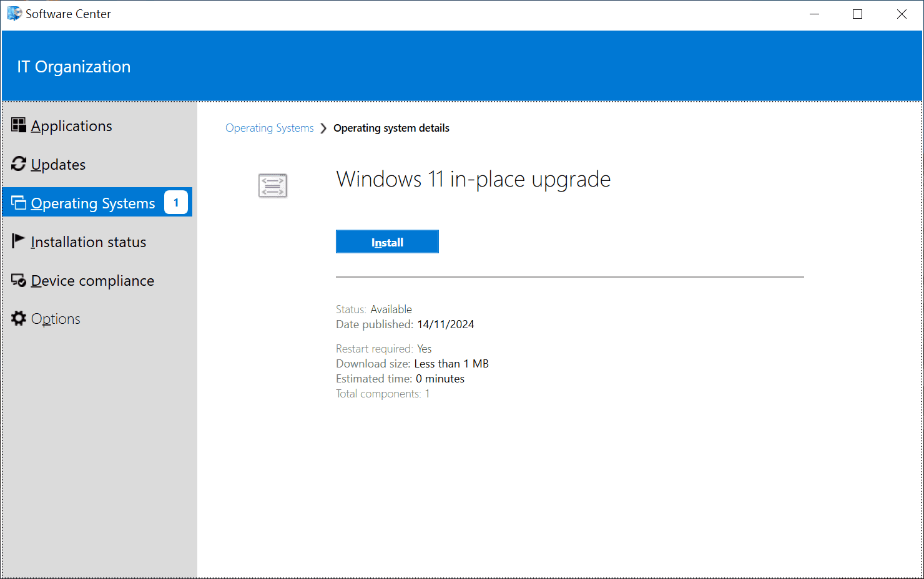Click the Windows 11 in-place upgrade heading
Viewport: 924px width, 579px height.
point(473,179)
